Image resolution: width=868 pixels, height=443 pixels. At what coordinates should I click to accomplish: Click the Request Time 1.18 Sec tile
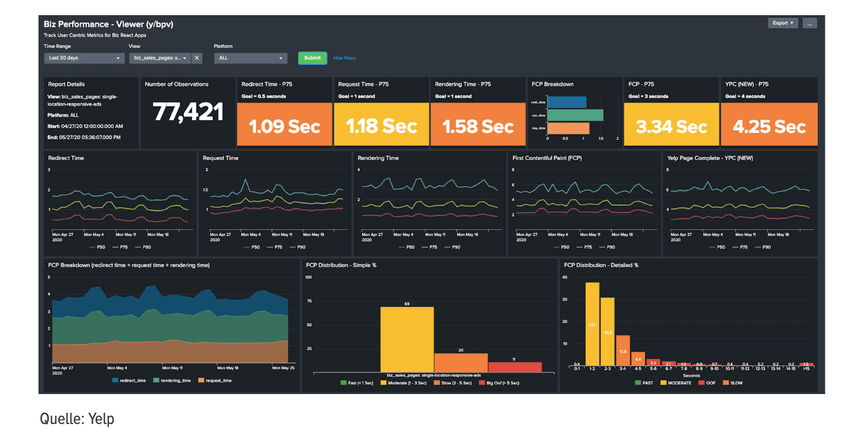coord(381,124)
